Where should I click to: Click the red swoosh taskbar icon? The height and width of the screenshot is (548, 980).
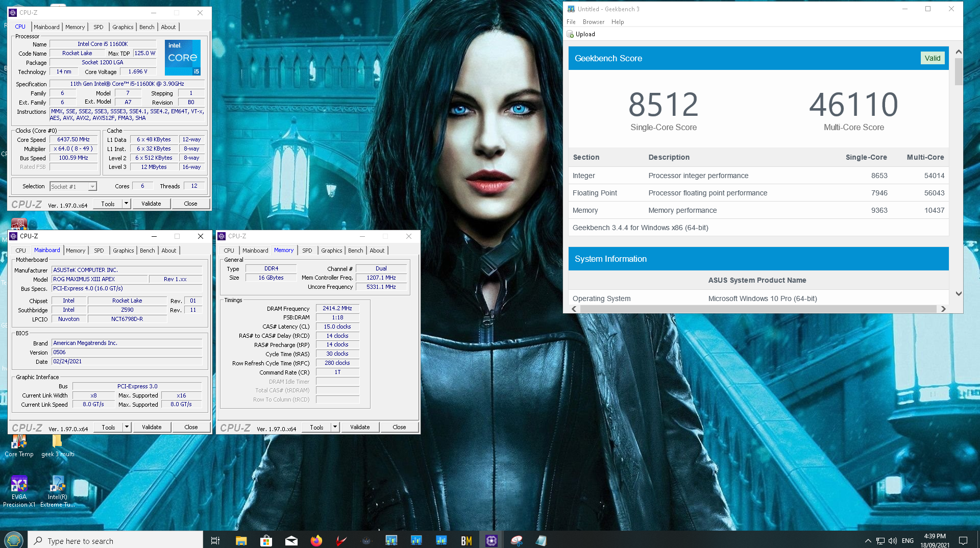point(341,540)
